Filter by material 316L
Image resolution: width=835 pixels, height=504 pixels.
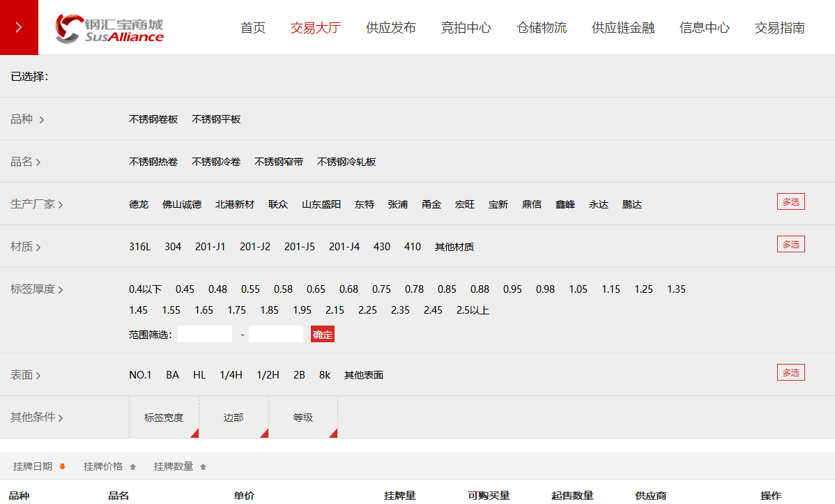[139, 247]
